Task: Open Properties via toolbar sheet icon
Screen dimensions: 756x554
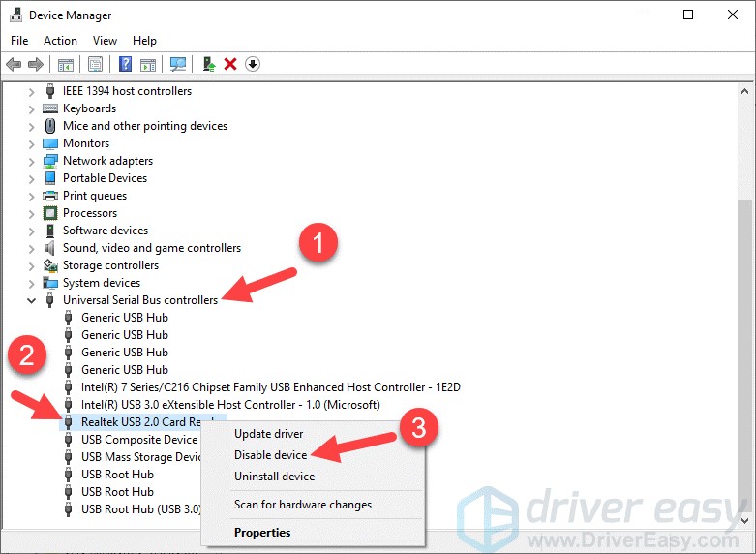Action: click(96, 64)
